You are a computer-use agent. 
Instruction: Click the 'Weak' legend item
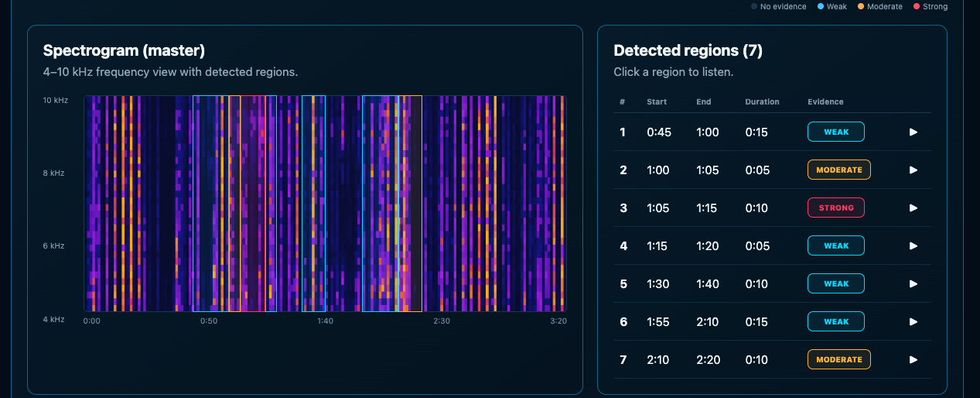click(x=832, y=6)
